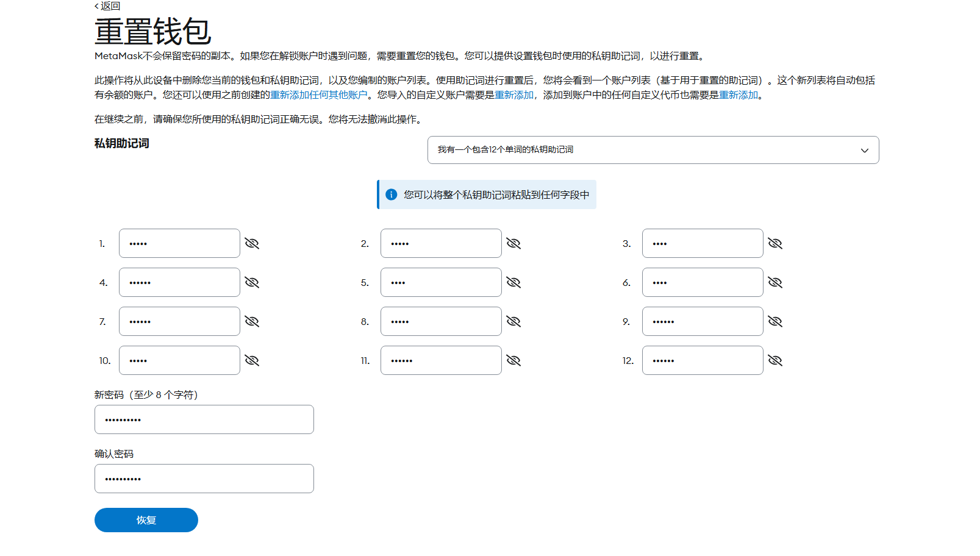Viewport: 980px width, 556px height.
Task: Show the hidden word 1 of seed phrase
Action: tap(252, 243)
